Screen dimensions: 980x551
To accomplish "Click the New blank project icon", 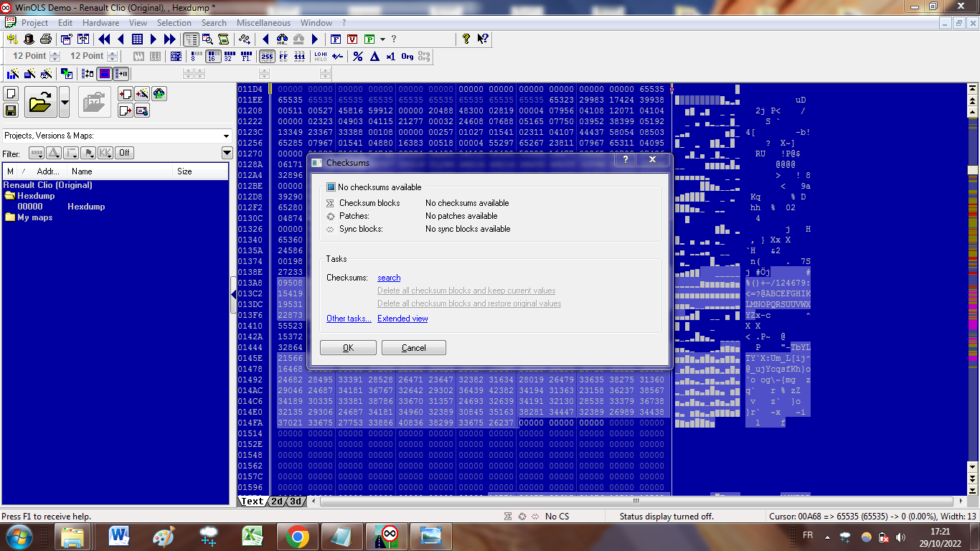I will click(x=11, y=94).
